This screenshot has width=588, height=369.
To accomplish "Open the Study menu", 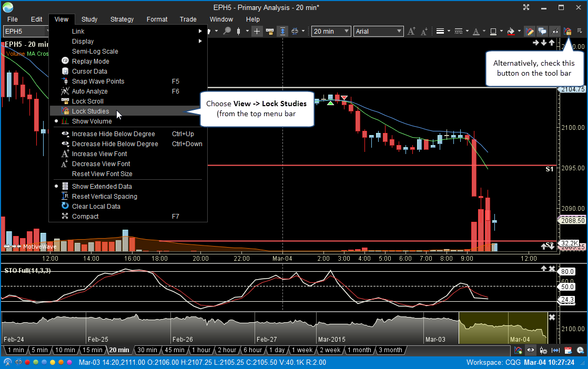I will tap(89, 19).
